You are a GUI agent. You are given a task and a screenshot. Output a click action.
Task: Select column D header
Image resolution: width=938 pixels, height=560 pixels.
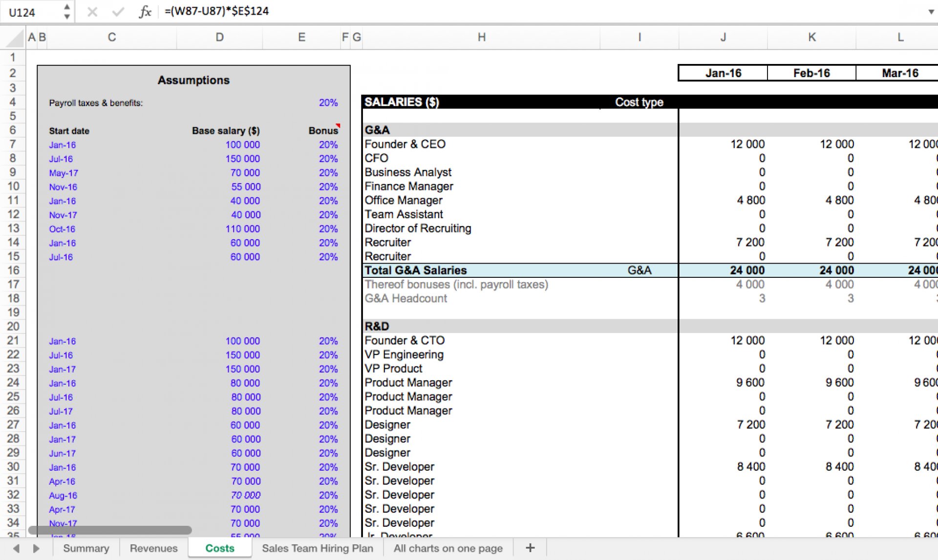(x=219, y=37)
